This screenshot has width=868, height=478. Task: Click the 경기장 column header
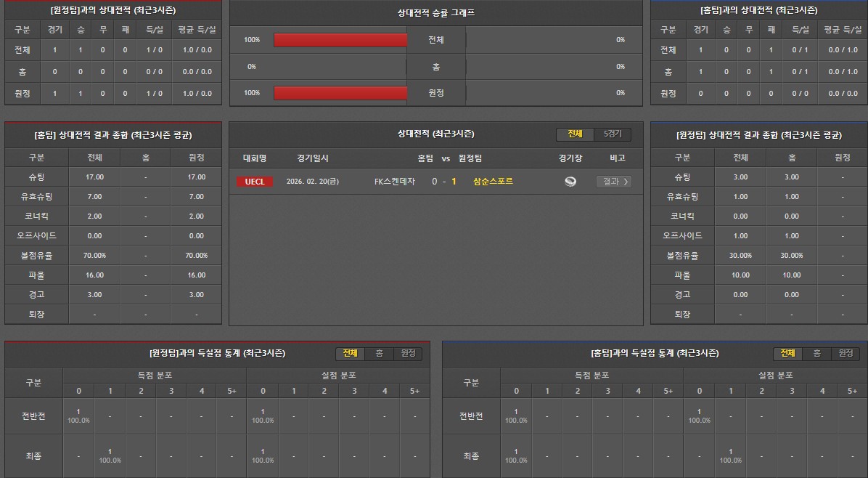click(570, 158)
